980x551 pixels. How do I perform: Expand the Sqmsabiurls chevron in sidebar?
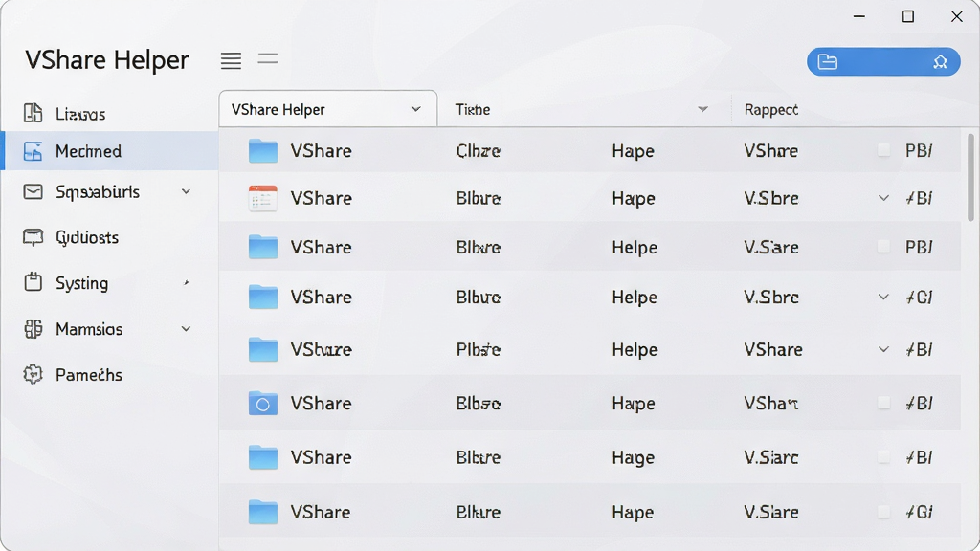click(x=186, y=191)
